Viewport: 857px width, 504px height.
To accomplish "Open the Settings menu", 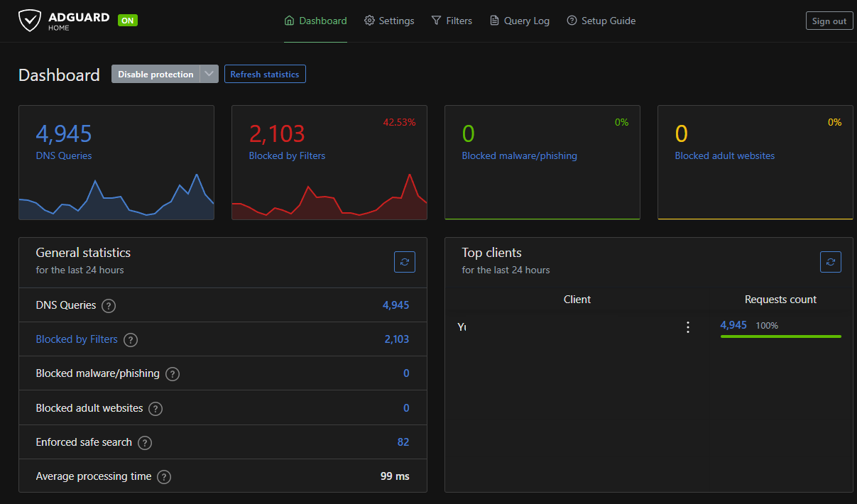I will (x=389, y=21).
